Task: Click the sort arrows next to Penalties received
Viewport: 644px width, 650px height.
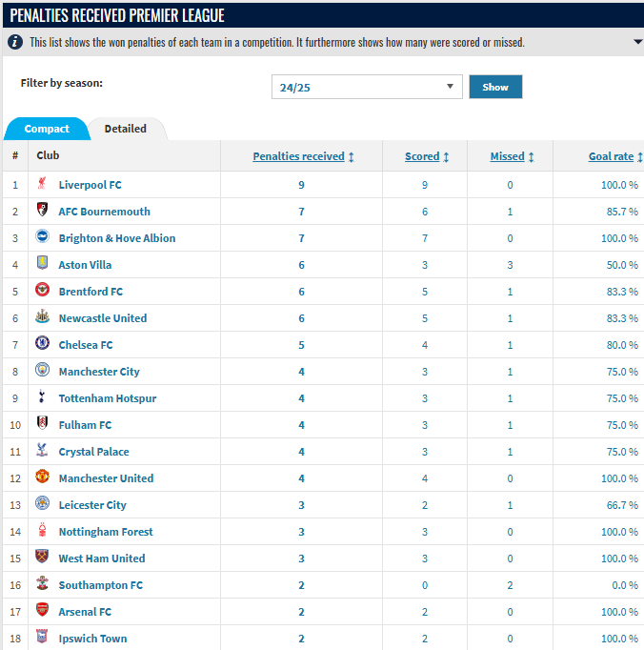Action: pyautogui.click(x=352, y=156)
